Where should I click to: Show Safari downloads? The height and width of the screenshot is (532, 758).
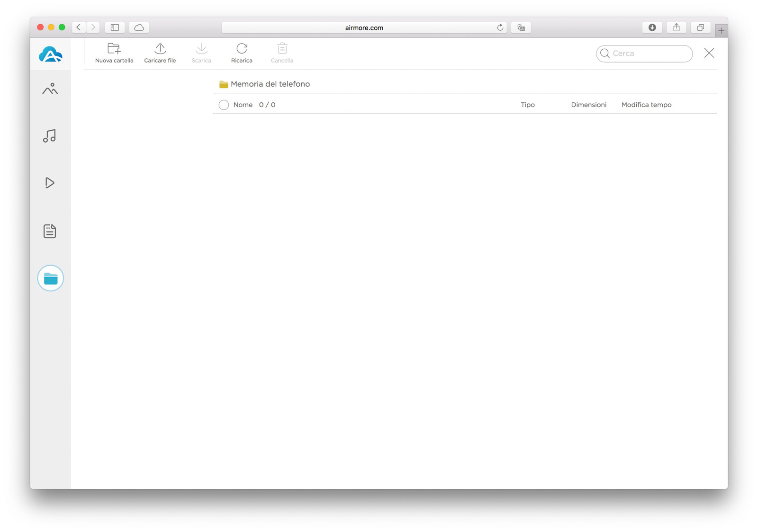coord(652,27)
